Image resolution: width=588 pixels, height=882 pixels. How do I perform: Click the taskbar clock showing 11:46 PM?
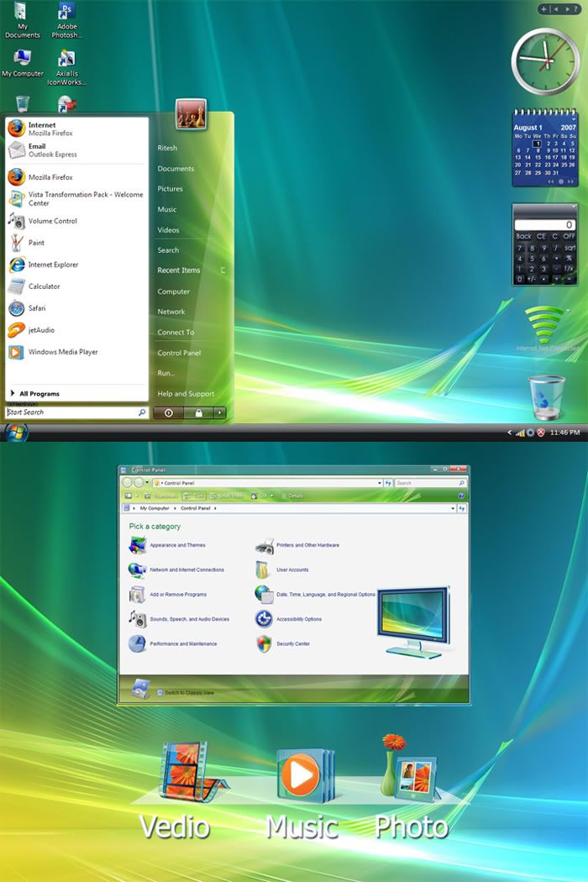click(x=564, y=433)
